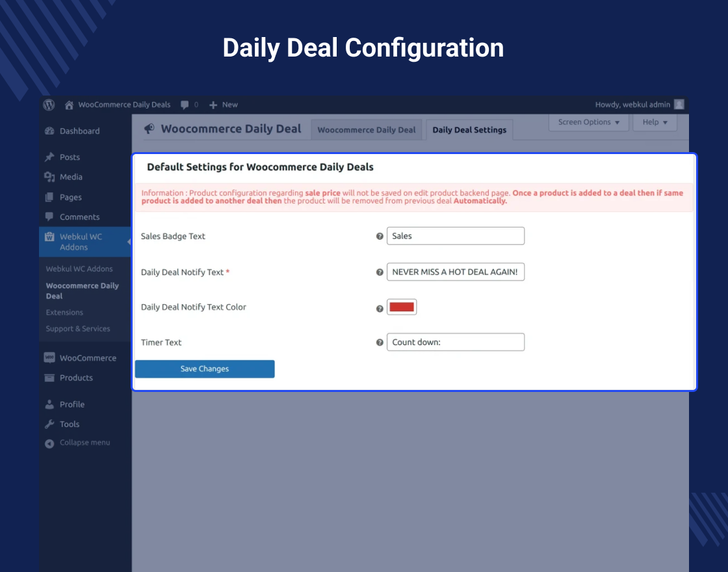Click the Products icon in the sidebar

(51, 378)
